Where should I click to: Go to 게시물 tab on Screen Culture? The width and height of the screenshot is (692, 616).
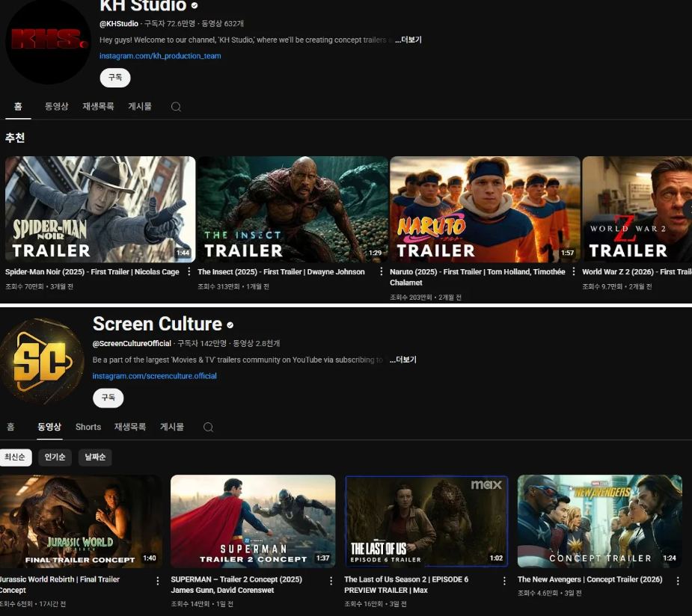(172, 427)
